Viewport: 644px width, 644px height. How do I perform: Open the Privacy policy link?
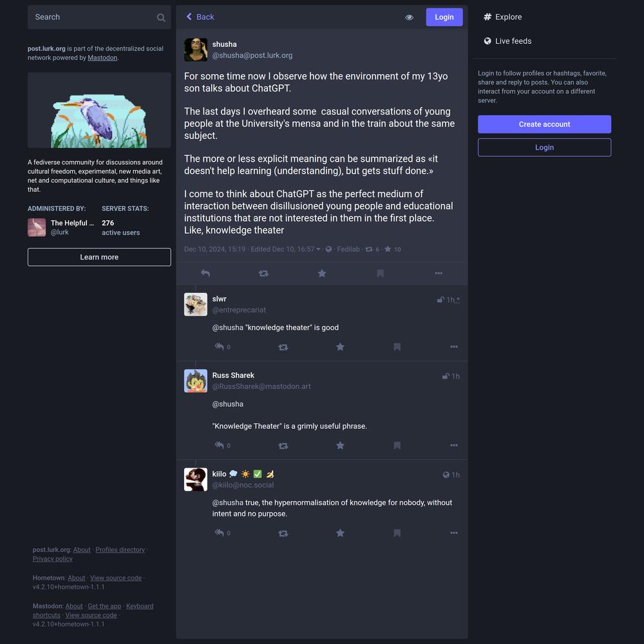53,559
